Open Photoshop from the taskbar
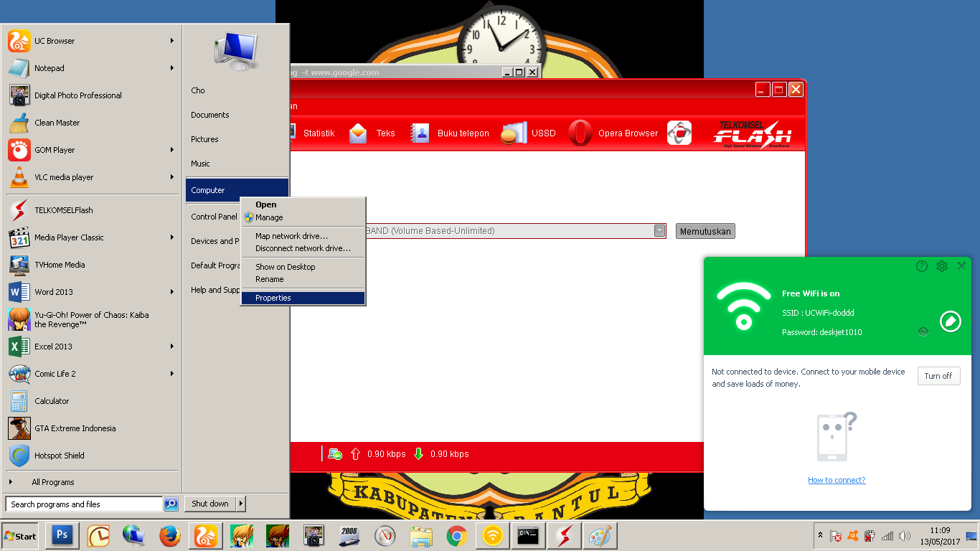Screen dimensions: 980x551 click(62, 535)
